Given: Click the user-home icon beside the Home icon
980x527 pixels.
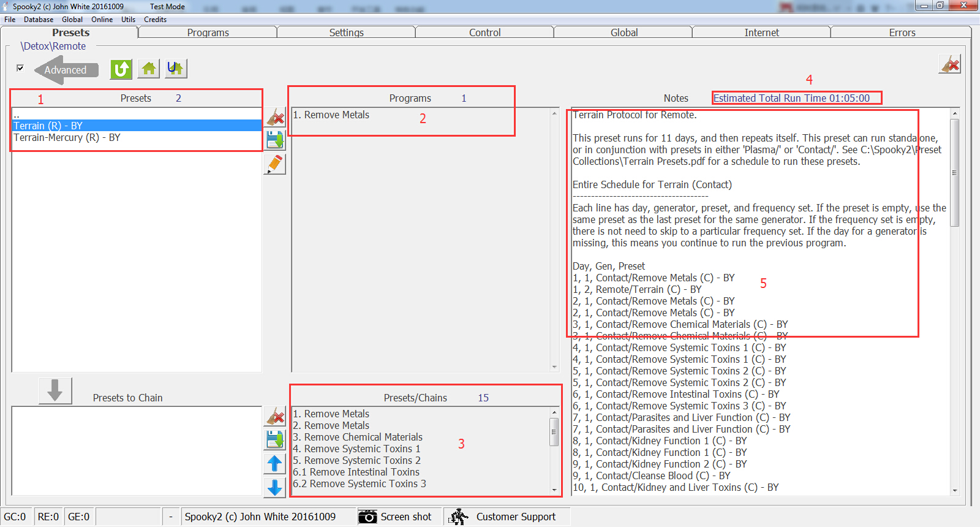Looking at the screenshot, I should (x=176, y=69).
